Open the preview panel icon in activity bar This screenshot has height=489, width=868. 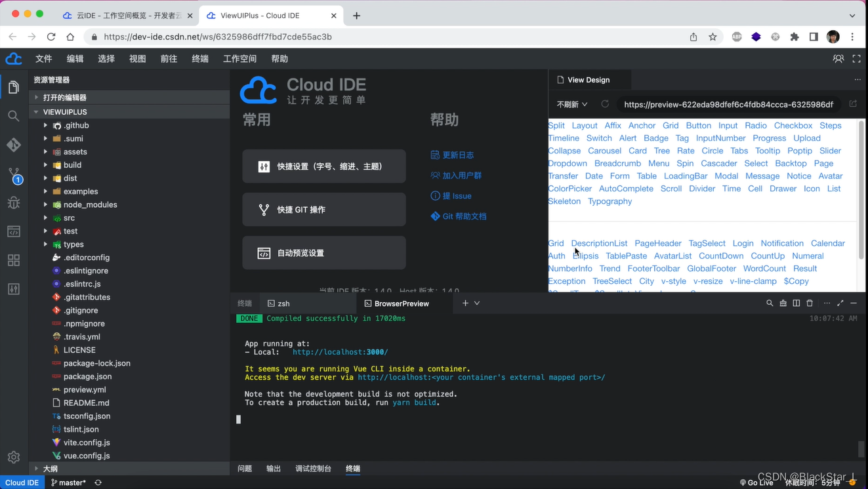(14, 231)
